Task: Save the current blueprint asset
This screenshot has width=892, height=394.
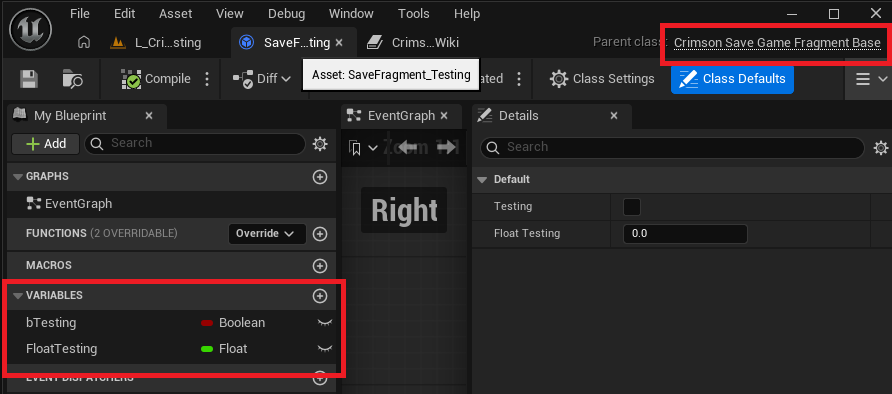Action: [x=28, y=79]
